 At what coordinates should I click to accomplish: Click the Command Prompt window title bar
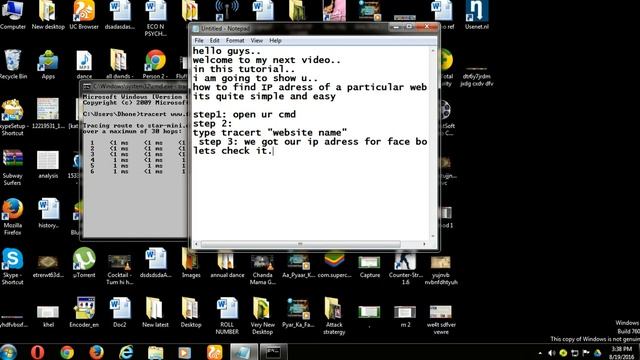[135, 87]
